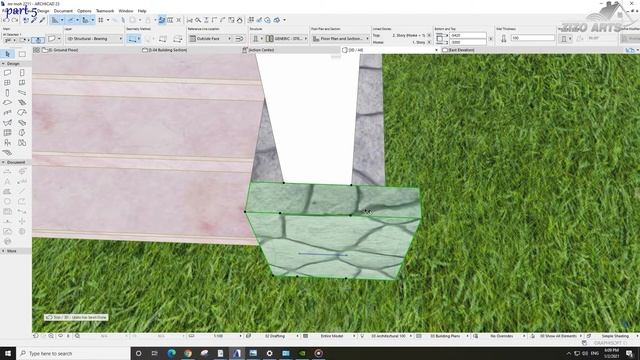640x360 pixels.
Task: Select the Wall tool
Action: 7,73
